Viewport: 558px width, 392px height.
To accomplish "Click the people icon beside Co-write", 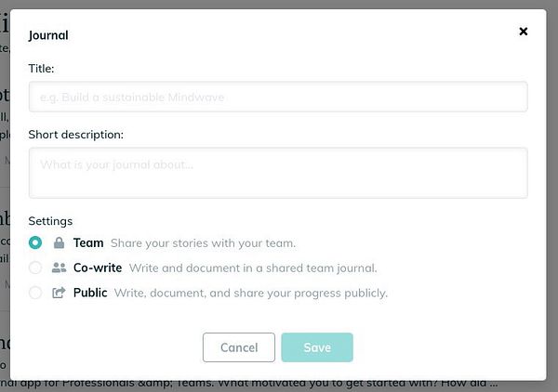I will pyautogui.click(x=59, y=268).
